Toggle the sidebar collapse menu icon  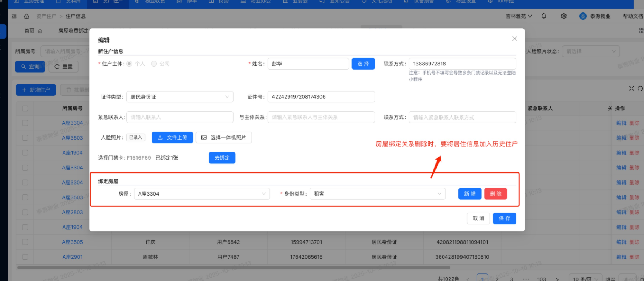(x=14, y=16)
